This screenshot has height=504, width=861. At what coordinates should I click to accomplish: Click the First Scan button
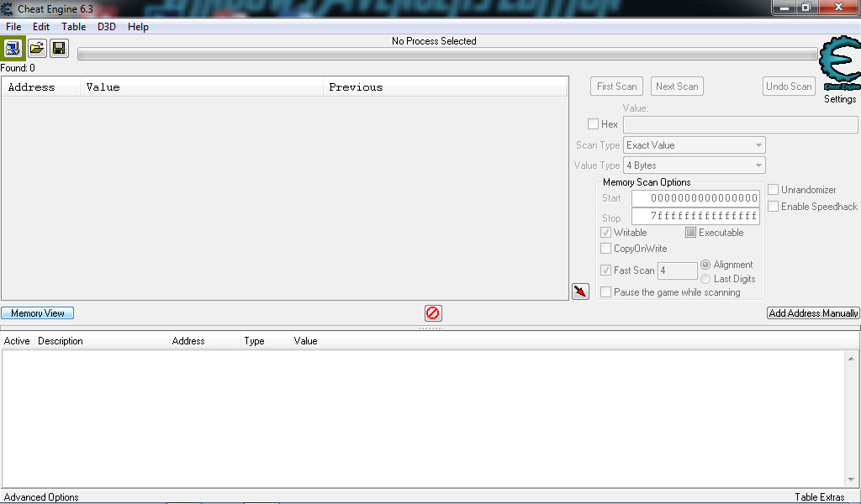(617, 87)
